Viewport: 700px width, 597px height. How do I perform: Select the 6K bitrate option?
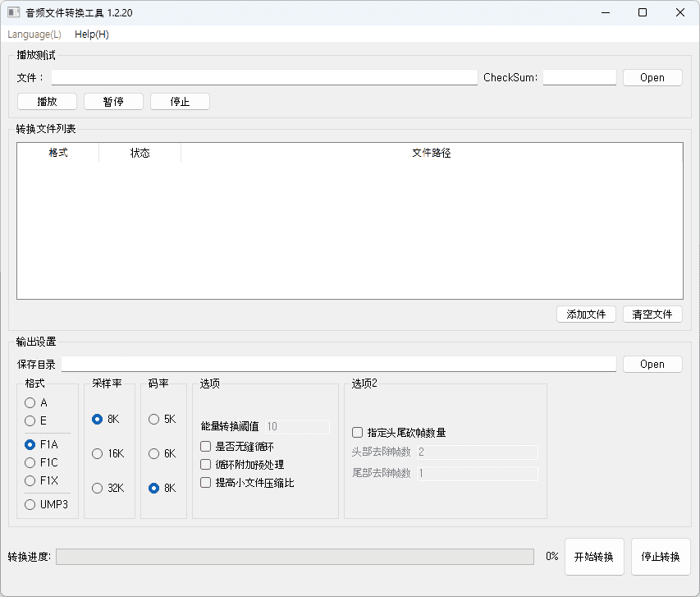(154, 453)
